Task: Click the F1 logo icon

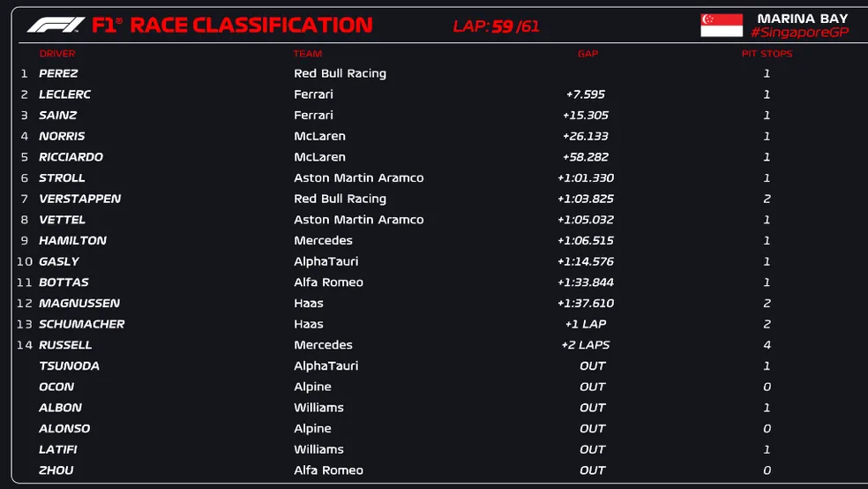Action: click(56, 25)
